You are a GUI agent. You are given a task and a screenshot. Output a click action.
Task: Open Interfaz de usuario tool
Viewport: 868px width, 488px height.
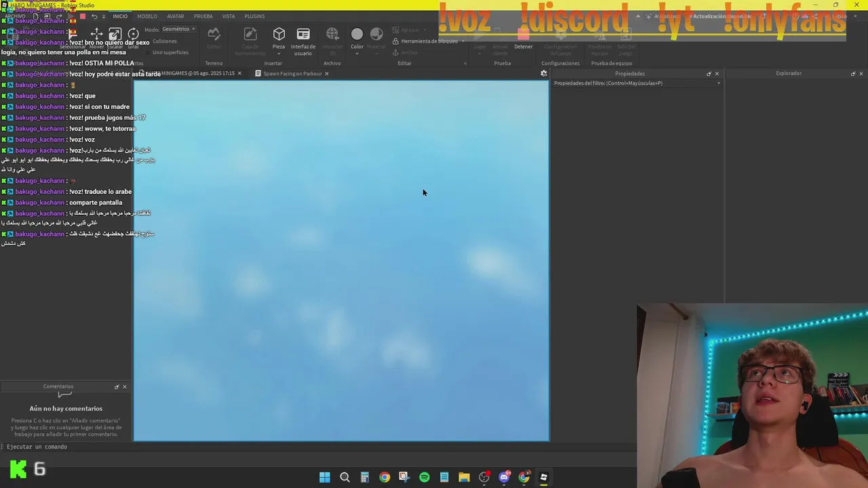pos(303,41)
